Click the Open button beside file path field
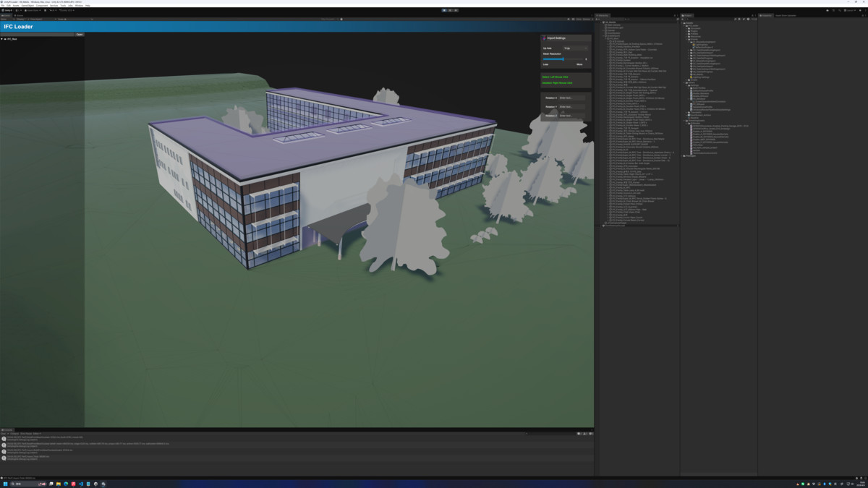 point(80,34)
